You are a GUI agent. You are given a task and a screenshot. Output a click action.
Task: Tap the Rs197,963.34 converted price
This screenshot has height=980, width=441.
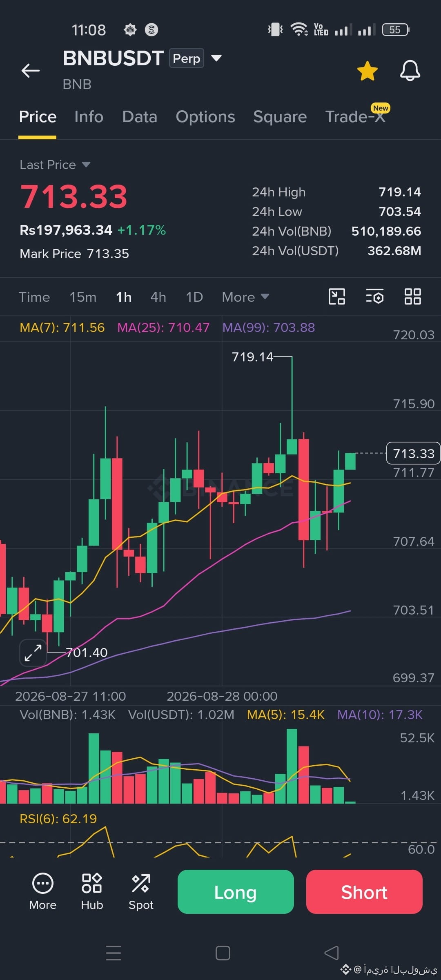coord(66,230)
